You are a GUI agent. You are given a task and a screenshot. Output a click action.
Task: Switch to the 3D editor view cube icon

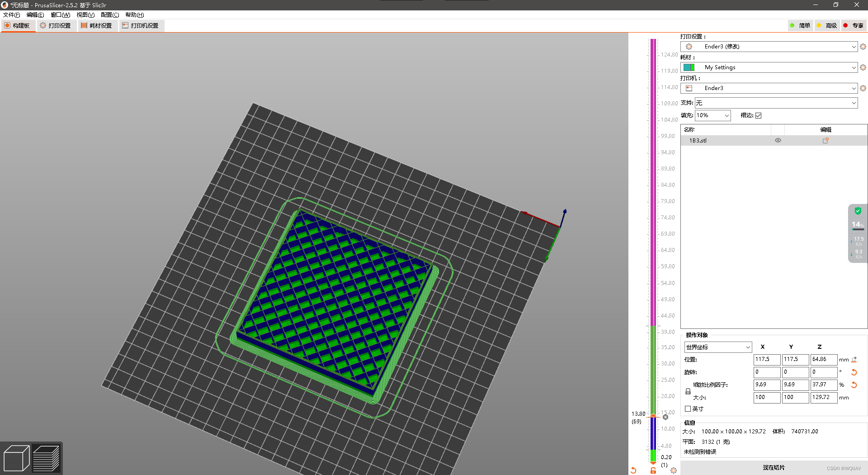(x=16, y=458)
